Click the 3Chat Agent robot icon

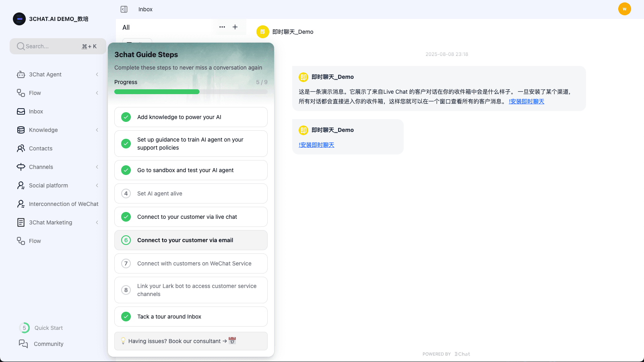click(21, 74)
